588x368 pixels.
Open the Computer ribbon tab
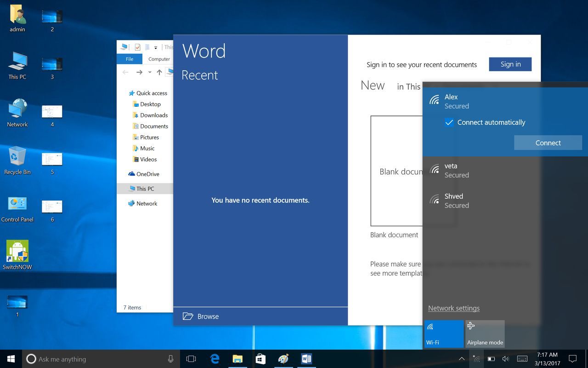pos(159,59)
